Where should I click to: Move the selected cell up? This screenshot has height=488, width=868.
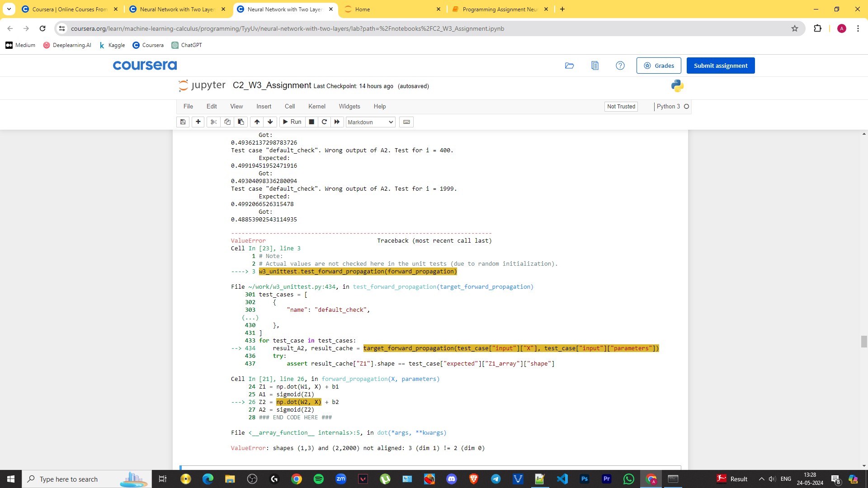coord(256,122)
